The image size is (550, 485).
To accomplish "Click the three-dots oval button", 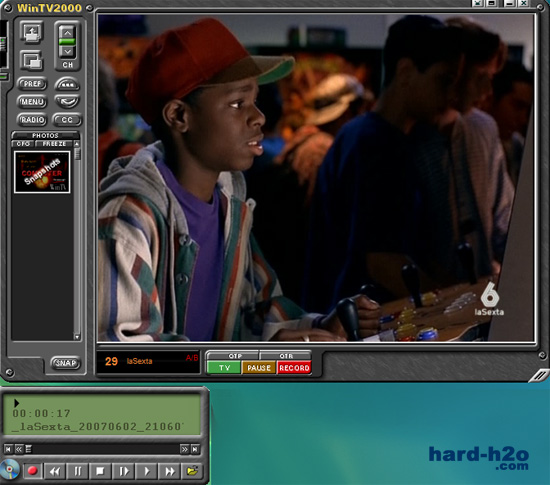I will click(67, 85).
